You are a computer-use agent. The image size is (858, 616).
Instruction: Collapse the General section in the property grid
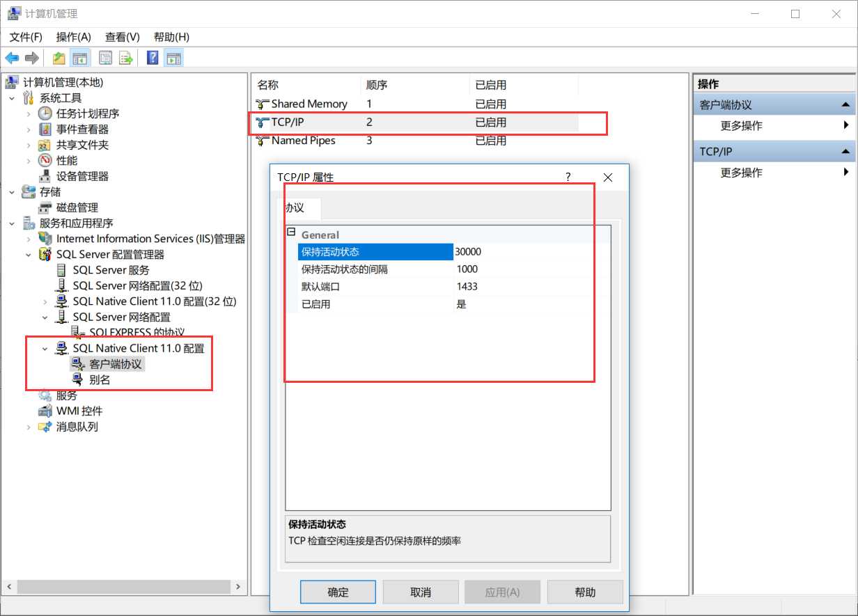click(x=291, y=232)
